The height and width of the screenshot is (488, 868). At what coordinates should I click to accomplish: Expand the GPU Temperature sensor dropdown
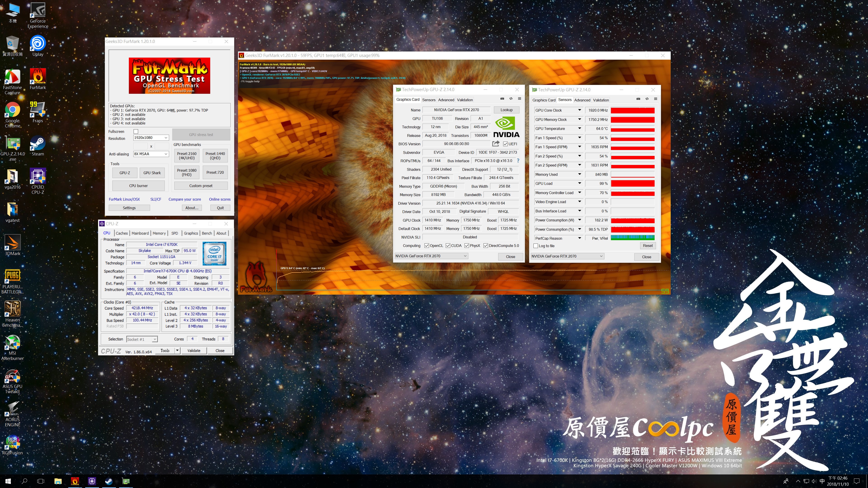pos(580,129)
